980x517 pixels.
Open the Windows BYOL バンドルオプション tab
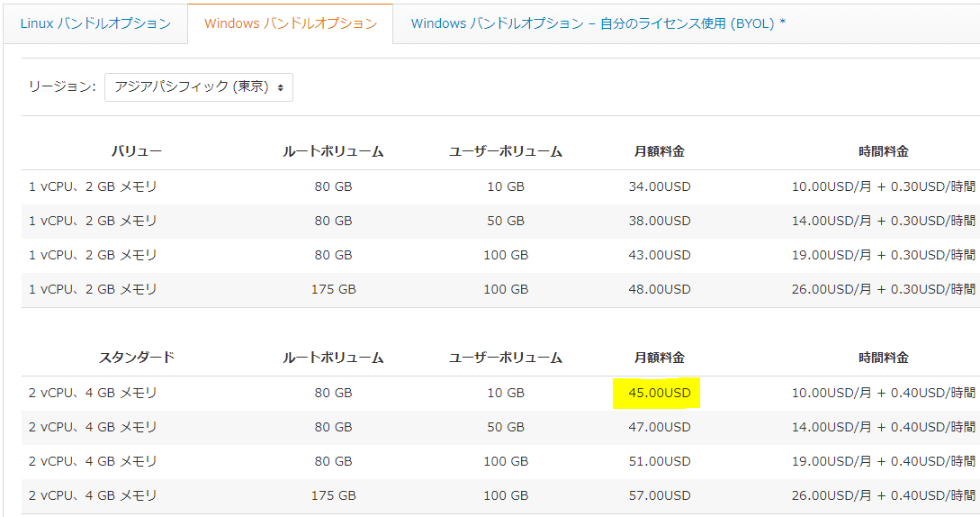598,23
